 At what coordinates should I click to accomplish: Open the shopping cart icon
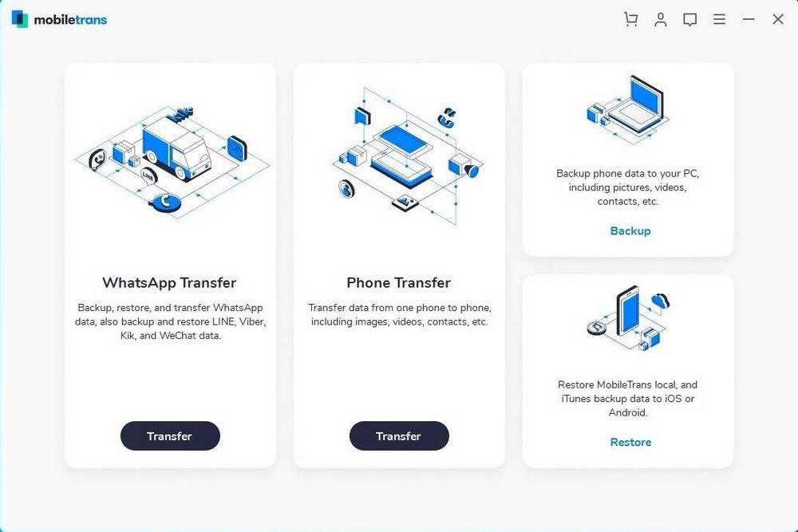coord(631,19)
